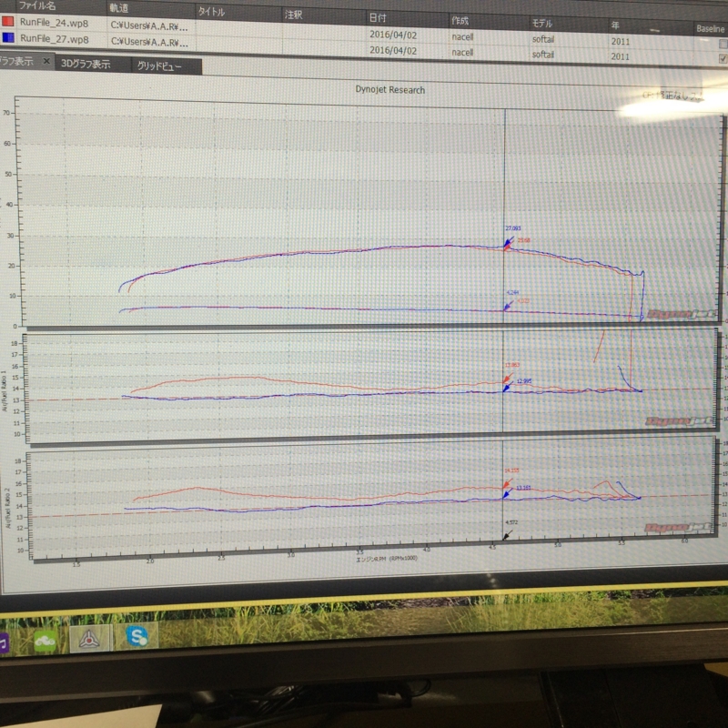Click the Air/Fuel Ratio 1 axis label
The height and width of the screenshot is (728, 728).
click(5, 391)
